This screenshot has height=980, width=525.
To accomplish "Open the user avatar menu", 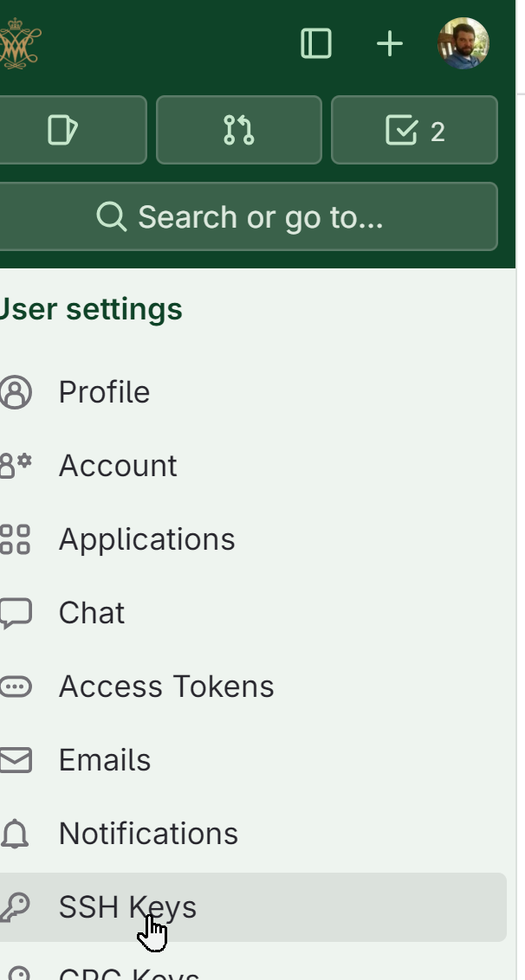I will (x=463, y=43).
